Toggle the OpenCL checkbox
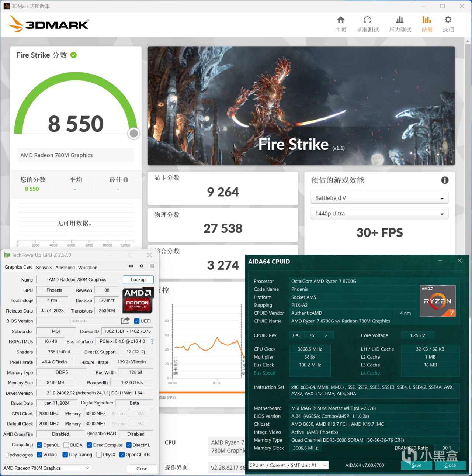Viewport: 472px width, 476px height. click(x=40, y=445)
